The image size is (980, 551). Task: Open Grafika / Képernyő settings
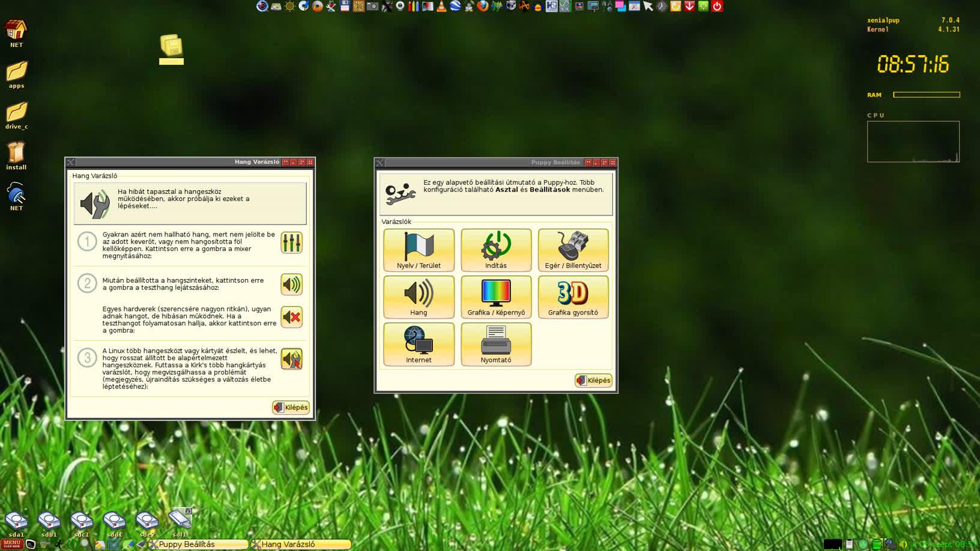496,297
